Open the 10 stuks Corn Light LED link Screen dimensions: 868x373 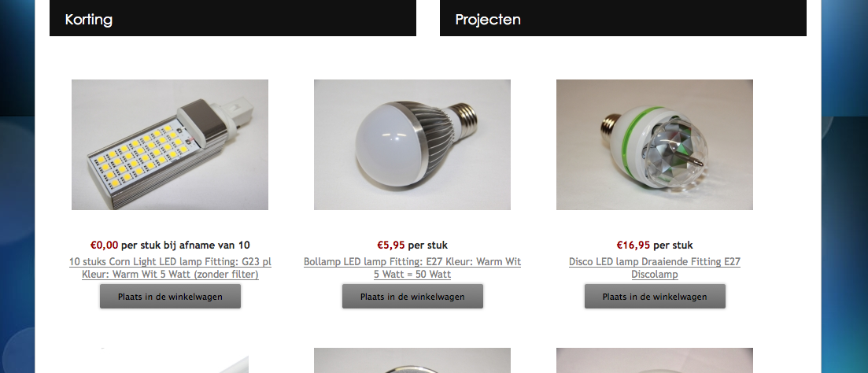[170, 268]
